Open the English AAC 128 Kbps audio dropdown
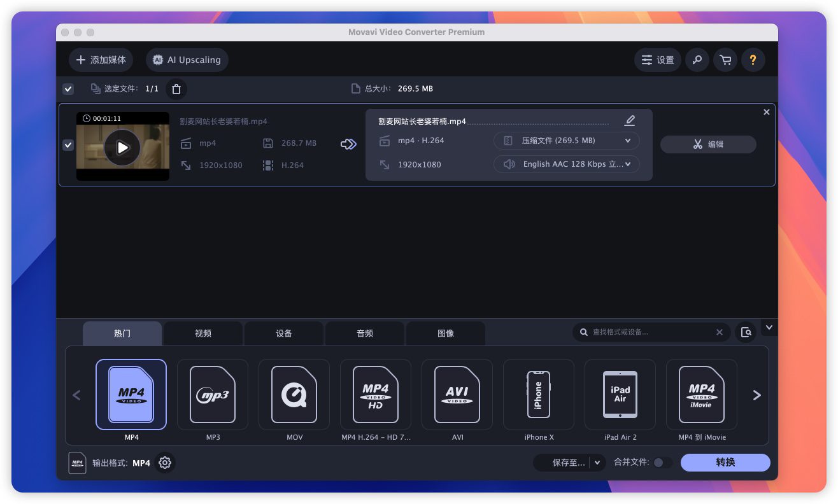The width and height of the screenshot is (838, 504). click(566, 164)
